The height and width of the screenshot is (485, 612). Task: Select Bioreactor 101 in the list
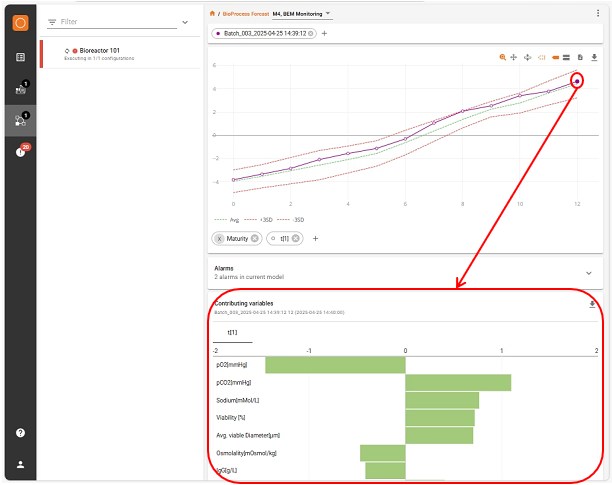(x=99, y=50)
